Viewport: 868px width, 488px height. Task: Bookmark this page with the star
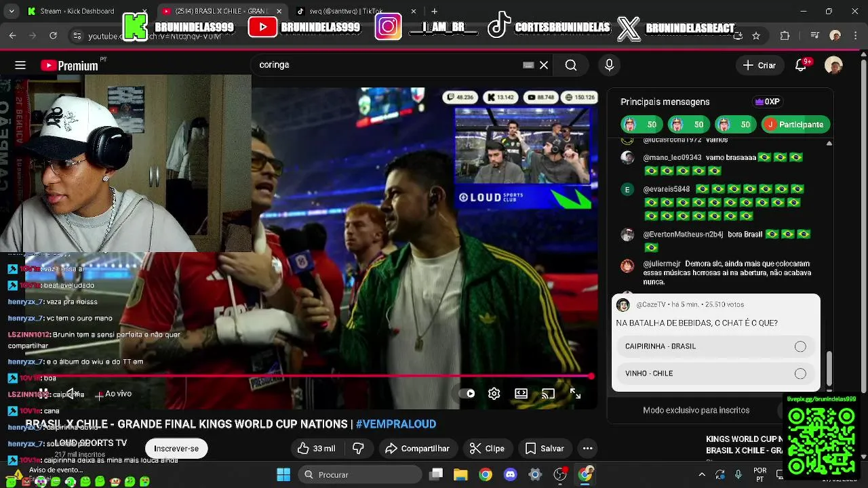pyautogui.click(x=756, y=36)
